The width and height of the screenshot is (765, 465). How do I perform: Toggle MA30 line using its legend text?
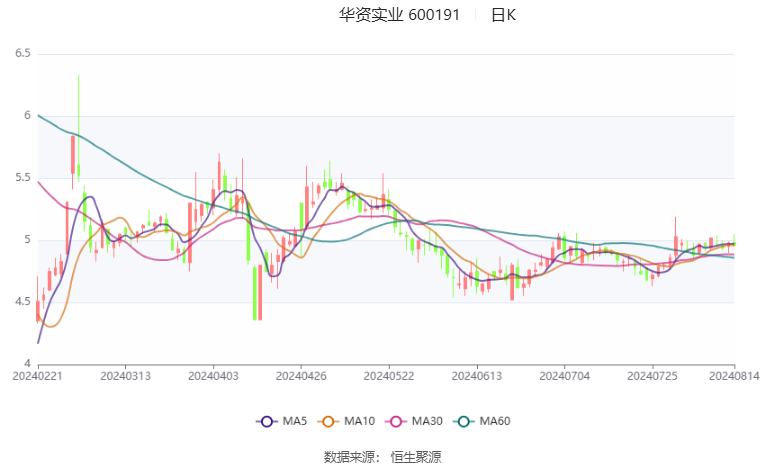(x=429, y=422)
